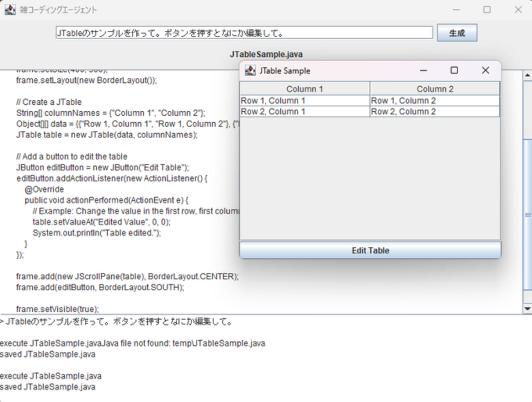Click code line "frame.add(new JScrollPane(table), BorderLayout.CENTER);"
The height and width of the screenshot is (402, 532).
tap(127, 276)
